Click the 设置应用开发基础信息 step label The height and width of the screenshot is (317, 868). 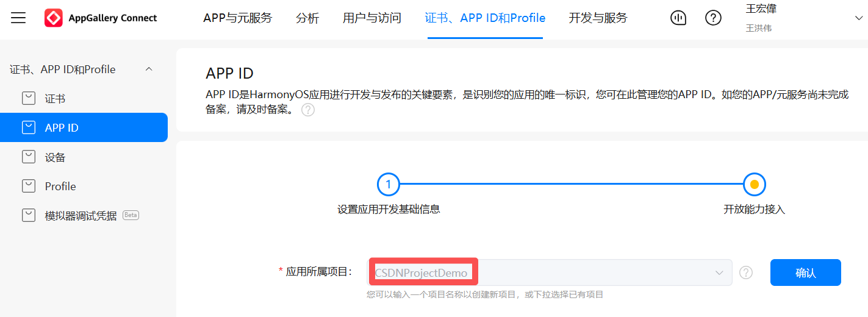[389, 209]
